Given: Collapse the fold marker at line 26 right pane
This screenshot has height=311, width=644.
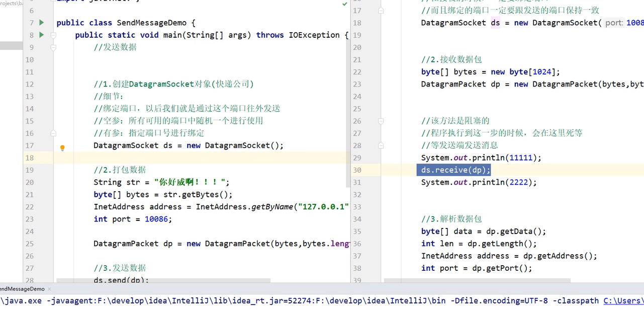Looking at the screenshot, I should tap(381, 121).
